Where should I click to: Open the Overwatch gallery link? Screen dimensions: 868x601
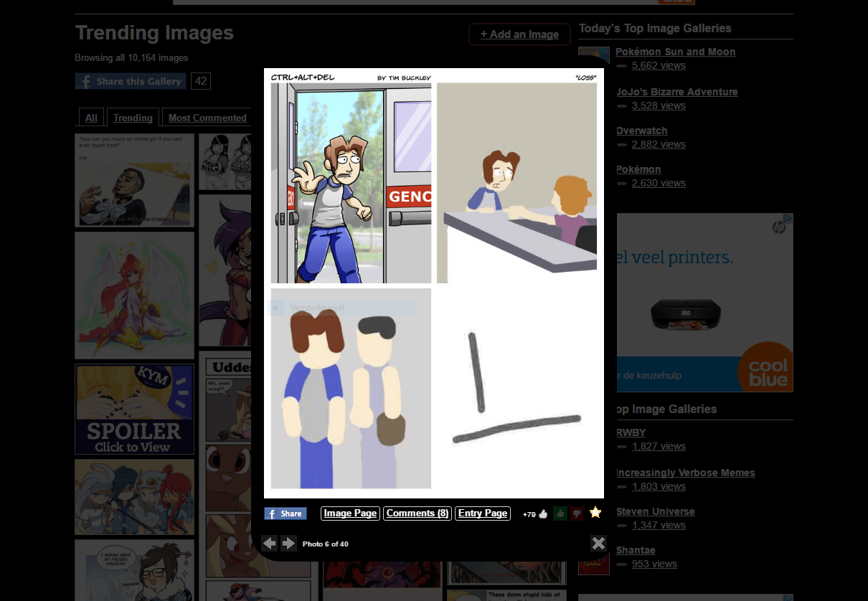[x=641, y=131]
